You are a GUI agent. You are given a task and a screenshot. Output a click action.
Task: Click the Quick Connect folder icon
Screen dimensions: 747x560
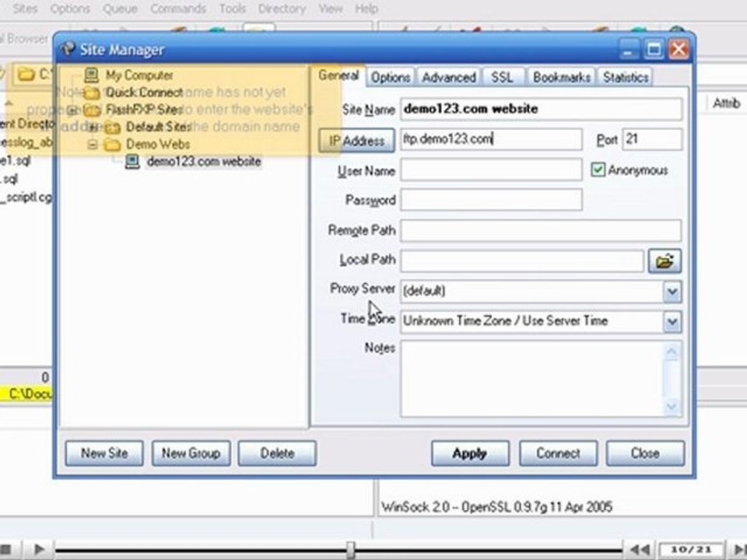tap(92, 93)
